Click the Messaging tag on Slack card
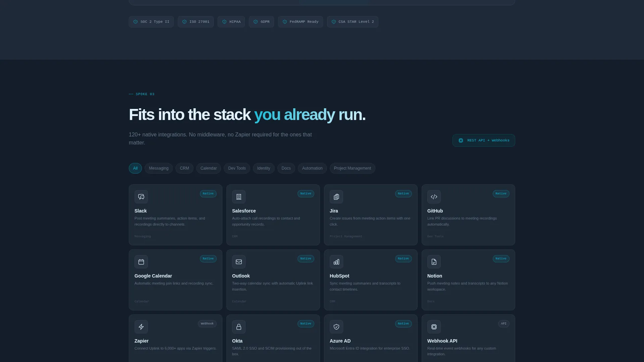The height and width of the screenshot is (362, 644). (x=143, y=237)
